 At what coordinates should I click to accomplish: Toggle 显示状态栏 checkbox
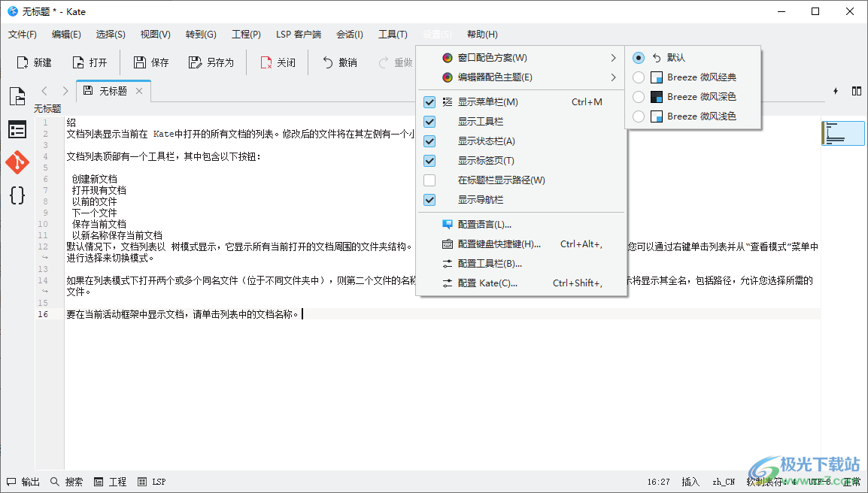coord(429,141)
